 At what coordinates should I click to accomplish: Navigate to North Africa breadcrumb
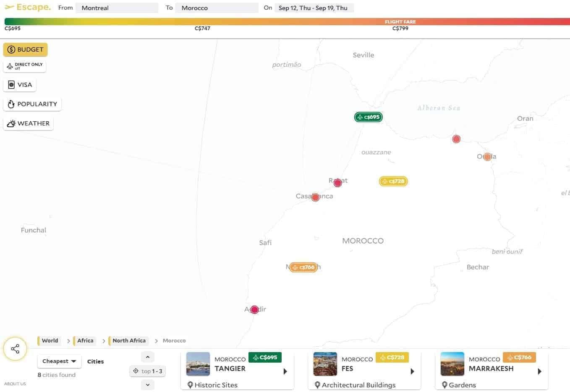tap(128, 341)
